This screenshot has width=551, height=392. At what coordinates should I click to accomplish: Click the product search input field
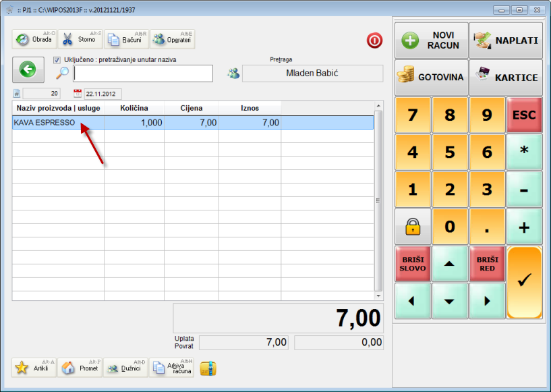coord(143,74)
